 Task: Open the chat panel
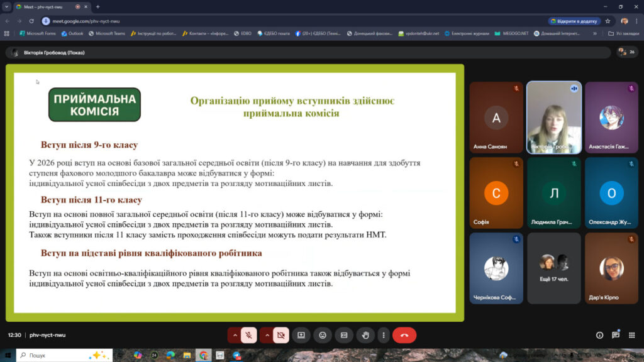click(x=616, y=336)
